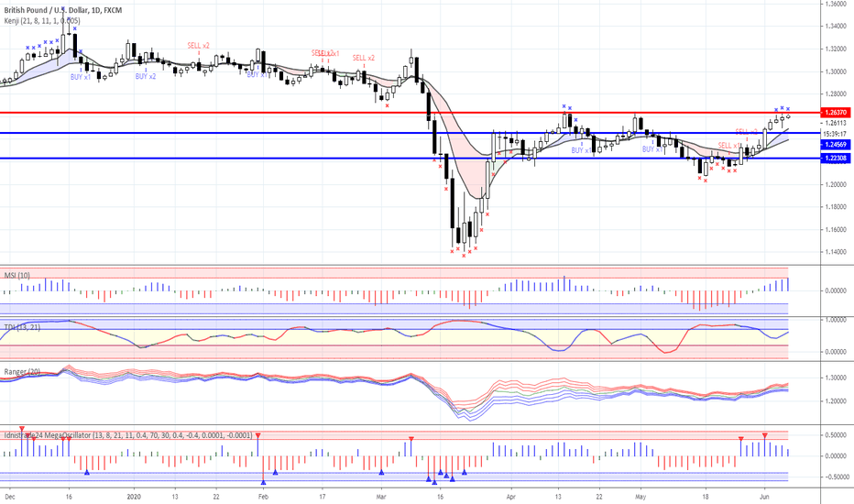Viewport: 854px width, 504px height.
Task: Click the Mar label on the time axis
Action: click(x=381, y=497)
